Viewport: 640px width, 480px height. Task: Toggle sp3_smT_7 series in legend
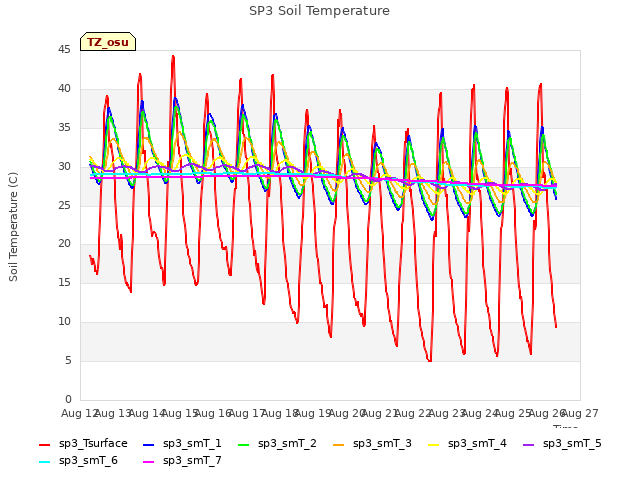182,460
